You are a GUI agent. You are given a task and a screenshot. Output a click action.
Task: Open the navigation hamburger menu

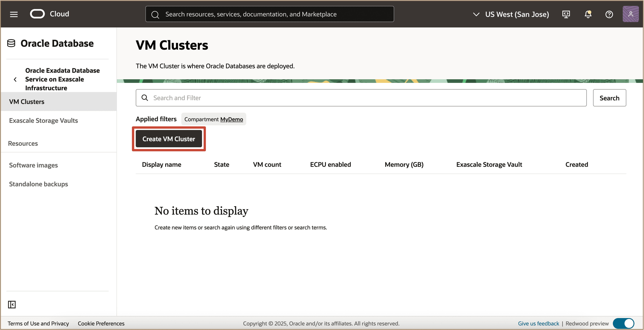[x=14, y=14]
